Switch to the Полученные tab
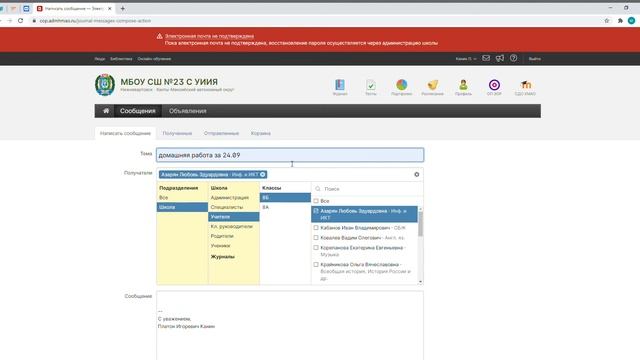The height and width of the screenshot is (360, 640). [177, 133]
